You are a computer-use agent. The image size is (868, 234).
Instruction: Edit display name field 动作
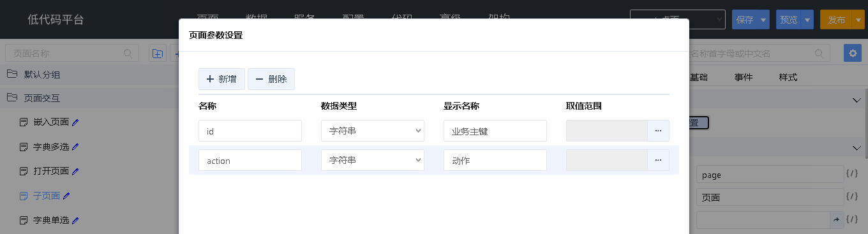pyautogui.click(x=495, y=161)
